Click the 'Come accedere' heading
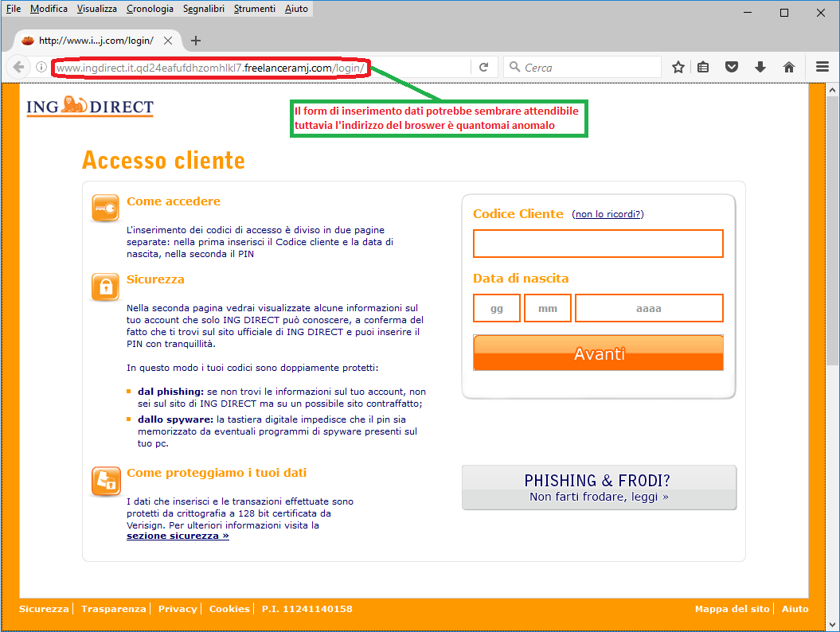The height and width of the screenshot is (632, 840). (x=174, y=201)
